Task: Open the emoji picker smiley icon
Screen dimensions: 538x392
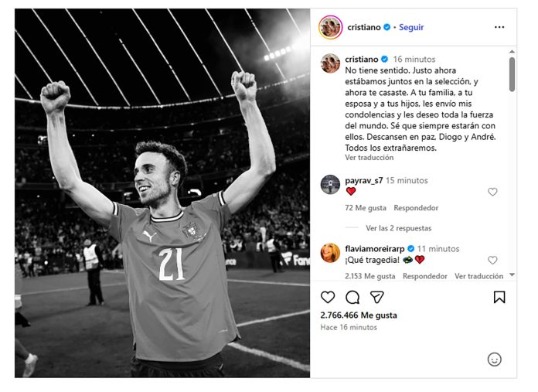Action: click(x=494, y=360)
